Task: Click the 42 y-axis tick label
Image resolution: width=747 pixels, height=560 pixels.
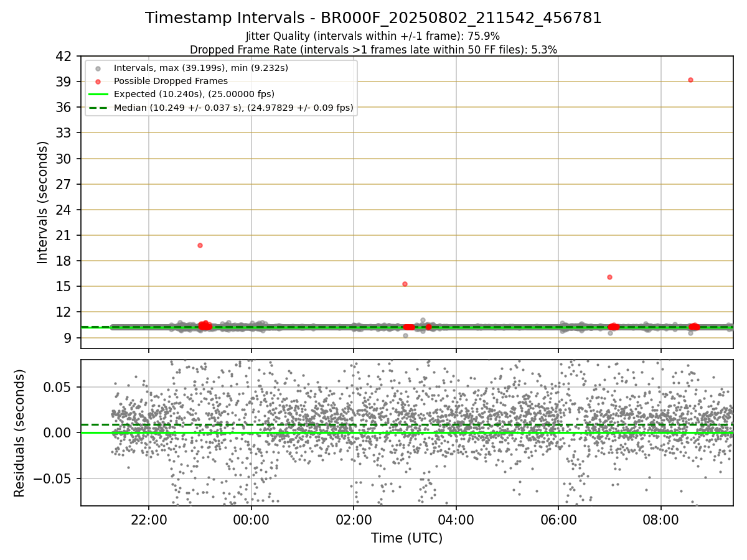Action: [64, 56]
